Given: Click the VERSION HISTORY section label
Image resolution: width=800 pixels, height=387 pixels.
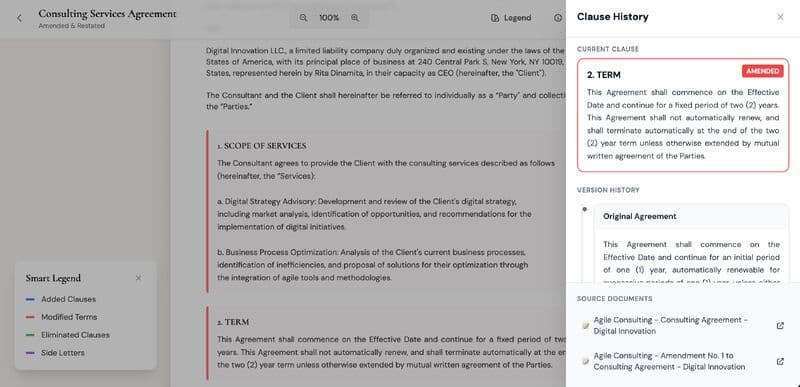Looking at the screenshot, I should click(608, 190).
